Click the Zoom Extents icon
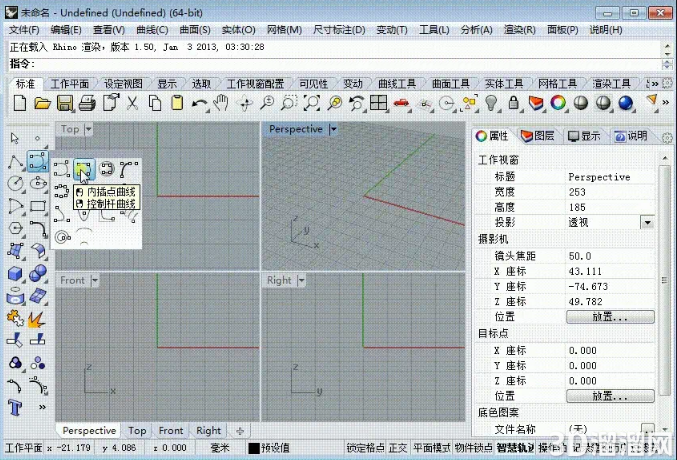The image size is (677, 460). click(x=312, y=104)
